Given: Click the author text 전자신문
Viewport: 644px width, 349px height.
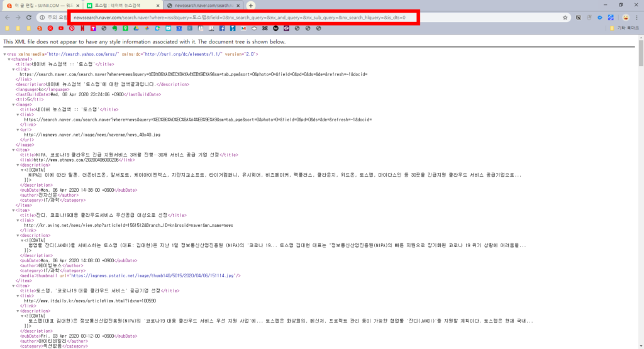Looking at the screenshot, I should tap(48, 196).
